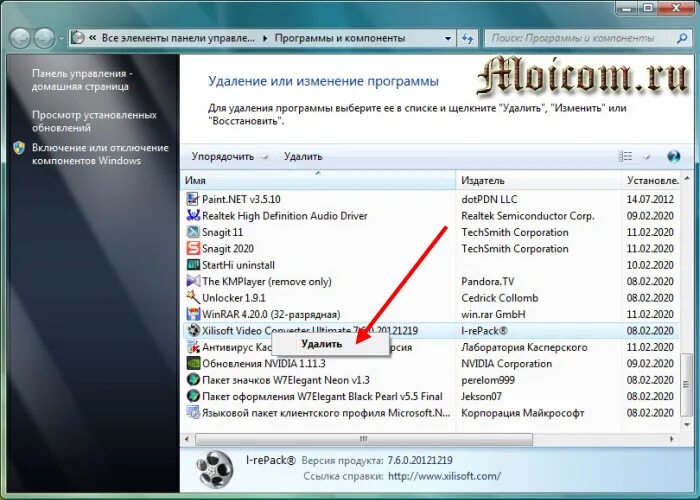Open the view options dropdown arrow
This screenshot has width=700, height=500.
point(646,157)
